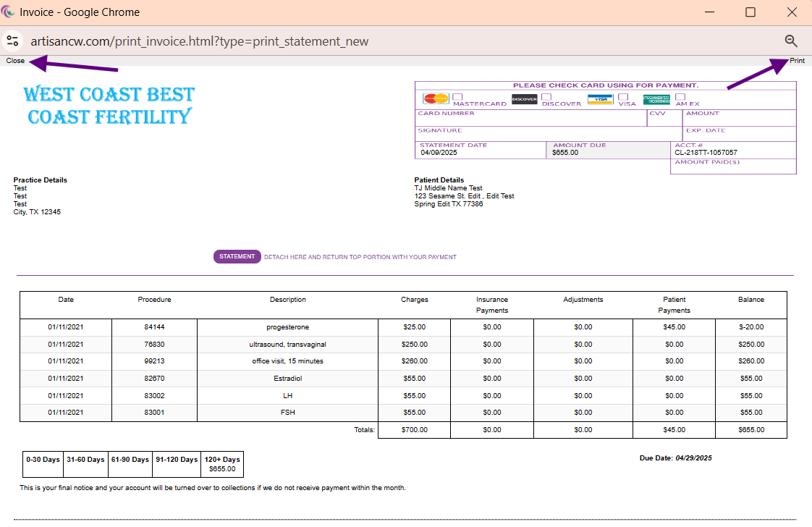
Task: Click the Close link at top left
Action: [x=15, y=61]
